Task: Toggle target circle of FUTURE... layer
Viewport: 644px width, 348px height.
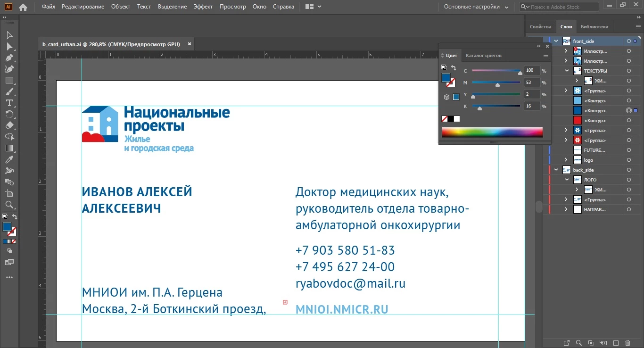Action: 628,150
